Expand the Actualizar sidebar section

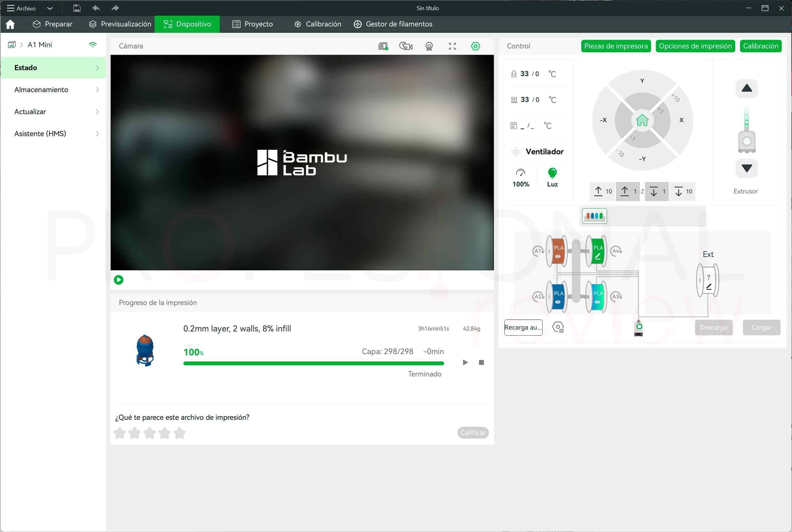coord(53,112)
